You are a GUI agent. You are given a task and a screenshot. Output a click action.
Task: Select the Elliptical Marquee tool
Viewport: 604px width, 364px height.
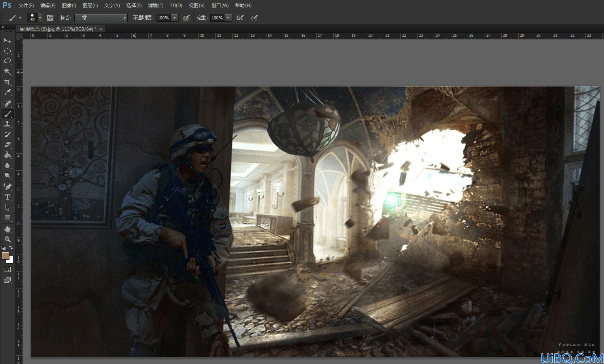click(8, 51)
